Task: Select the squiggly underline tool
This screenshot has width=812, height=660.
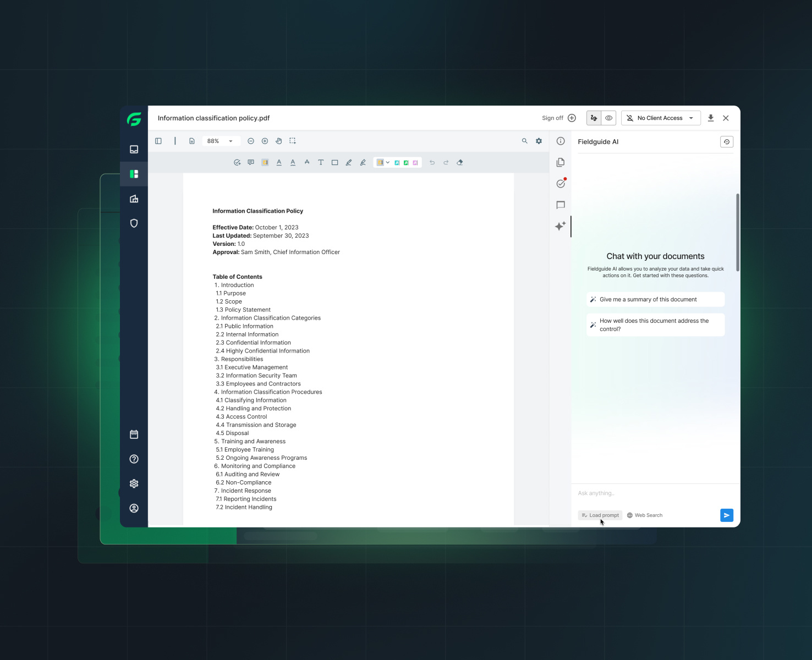Action: click(x=293, y=162)
